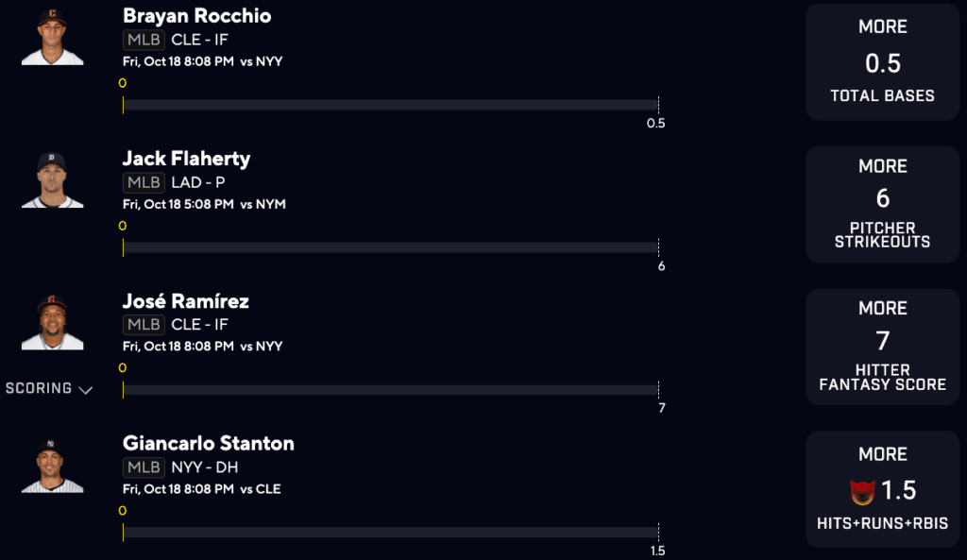967x560 pixels.
Task: Click Brayan Rocchio's total bases progress bar
Action: (x=390, y=105)
